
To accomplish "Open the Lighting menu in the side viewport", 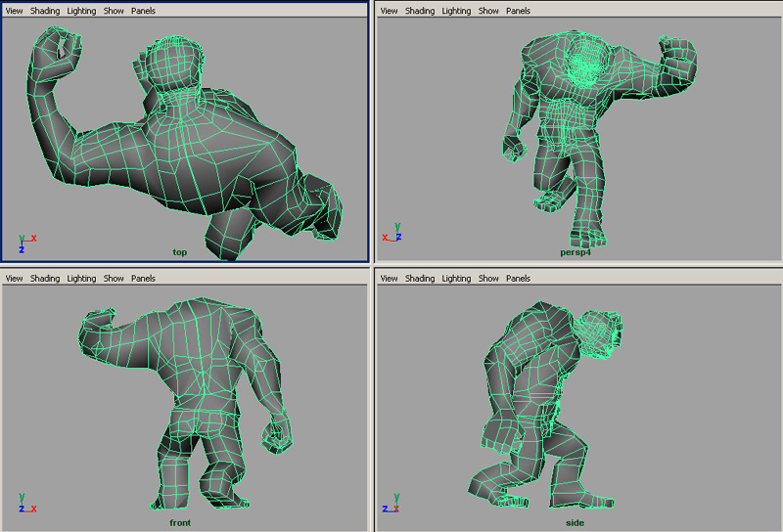I will click(456, 279).
